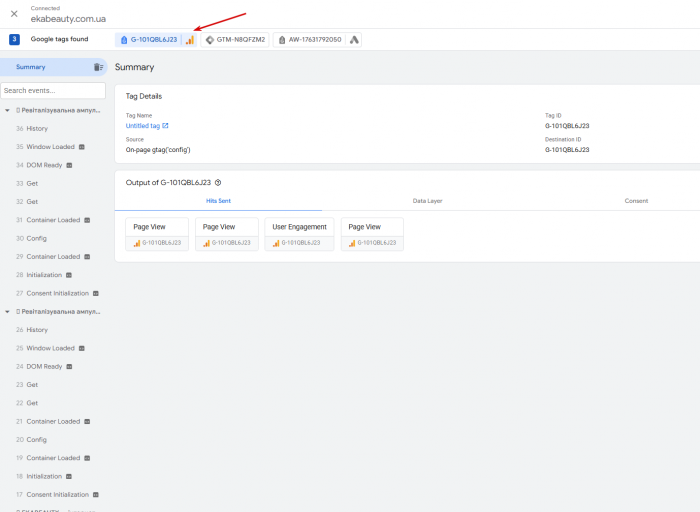Click the icon beside event 27 Consent Initialization
This screenshot has height=512, width=700.
pyautogui.click(x=96, y=293)
